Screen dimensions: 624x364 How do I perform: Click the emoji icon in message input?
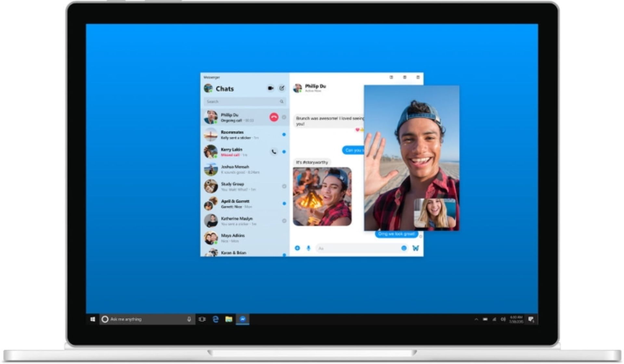[403, 248]
